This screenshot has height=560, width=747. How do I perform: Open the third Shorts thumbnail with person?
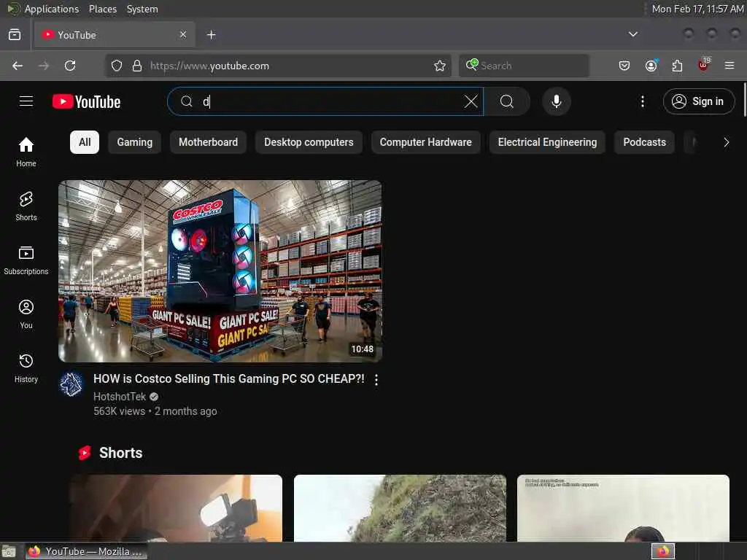pyautogui.click(x=623, y=508)
